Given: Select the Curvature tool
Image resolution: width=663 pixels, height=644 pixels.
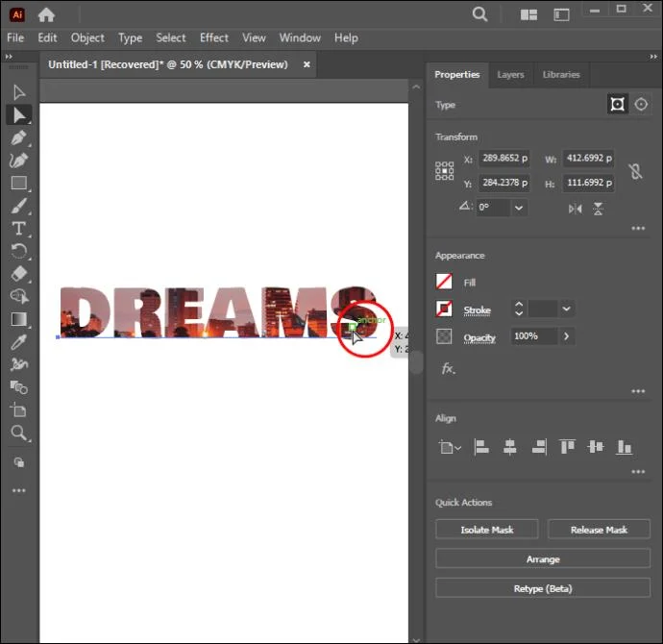Looking at the screenshot, I should click(18, 161).
